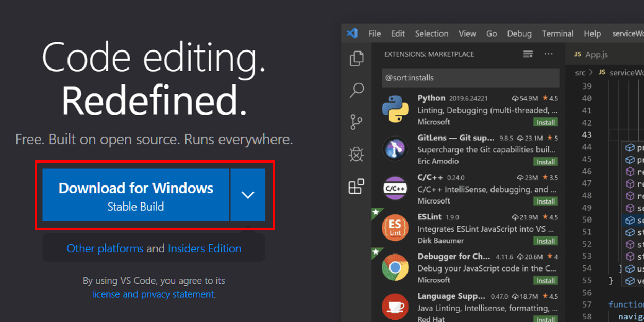Install the GitLens extension
This screenshot has width=644, height=322.
(545, 162)
